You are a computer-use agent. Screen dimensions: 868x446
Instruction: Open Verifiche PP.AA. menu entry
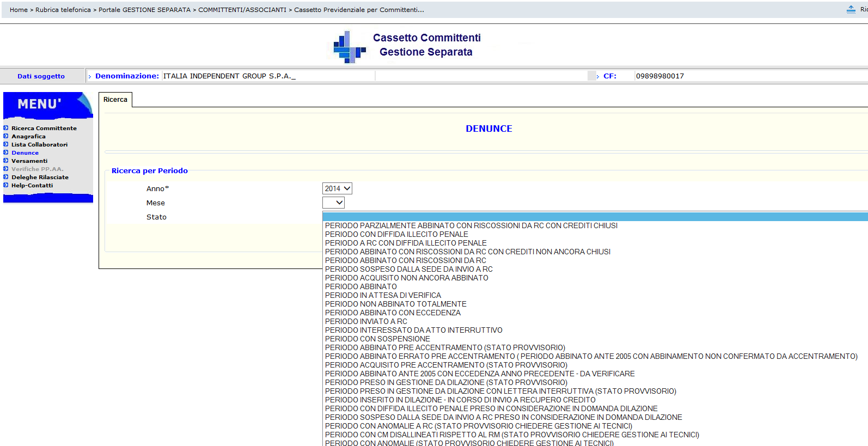(x=37, y=169)
